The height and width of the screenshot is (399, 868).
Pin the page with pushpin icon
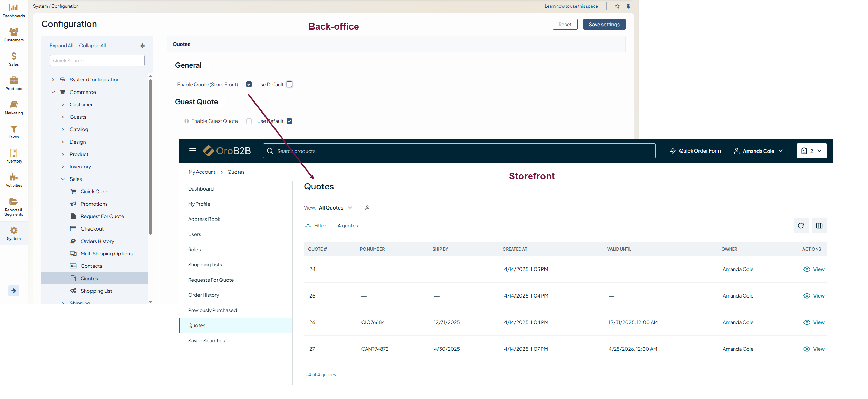(x=628, y=6)
